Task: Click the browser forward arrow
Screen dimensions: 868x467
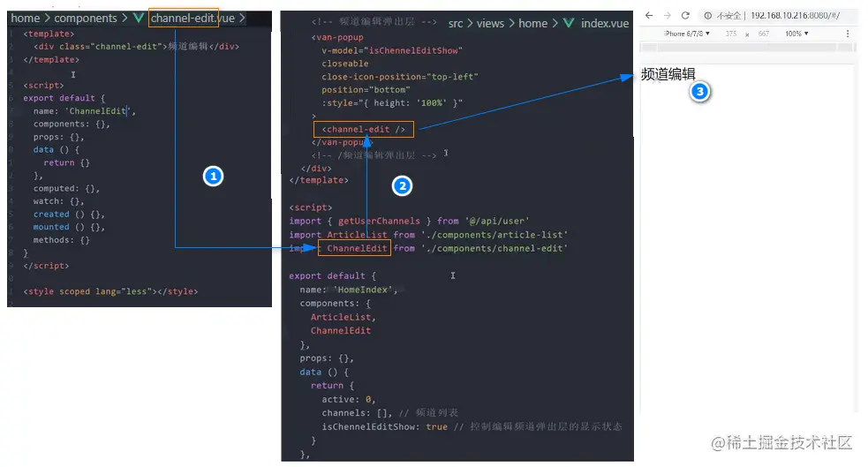Action: pyautogui.click(x=667, y=16)
